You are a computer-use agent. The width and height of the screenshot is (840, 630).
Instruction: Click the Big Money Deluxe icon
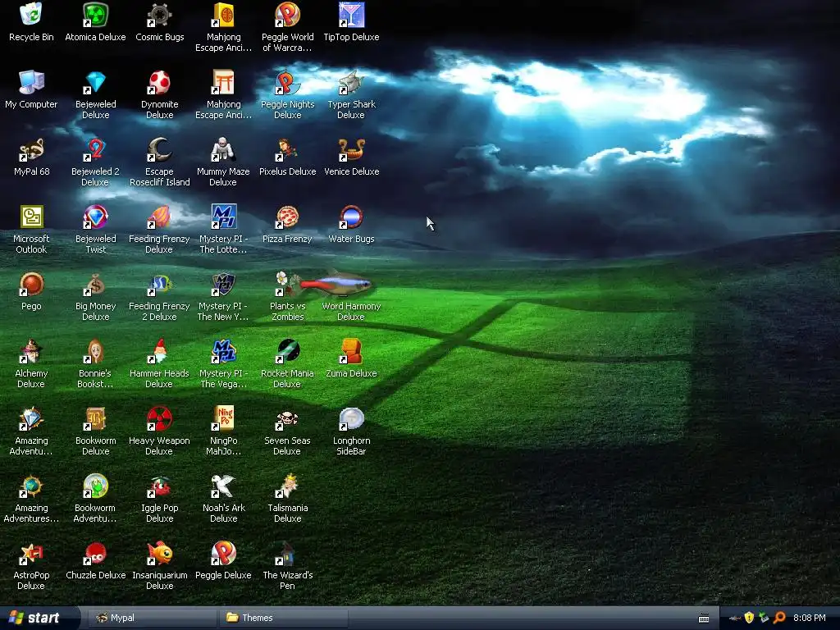click(95, 285)
